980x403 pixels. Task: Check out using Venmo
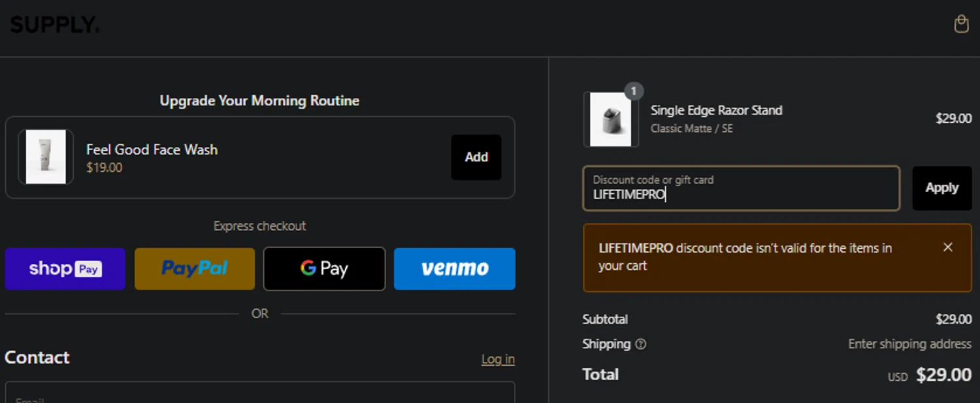[455, 268]
